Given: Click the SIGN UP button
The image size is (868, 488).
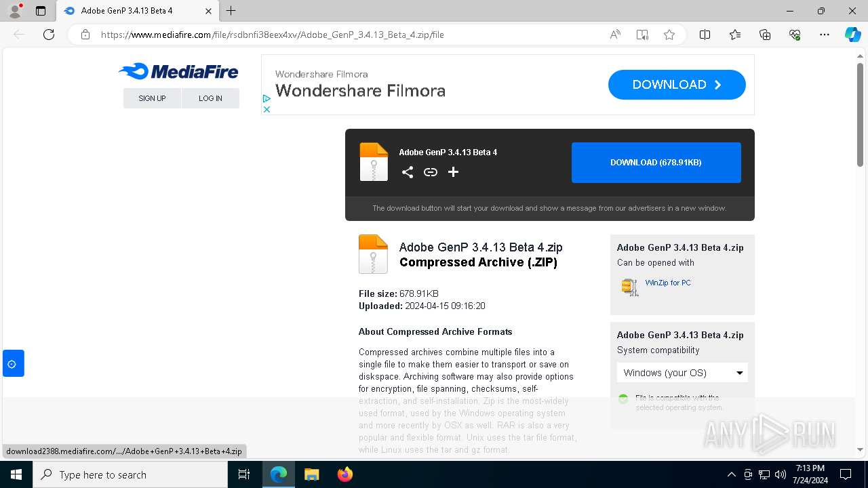Looking at the screenshot, I should [x=152, y=98].
